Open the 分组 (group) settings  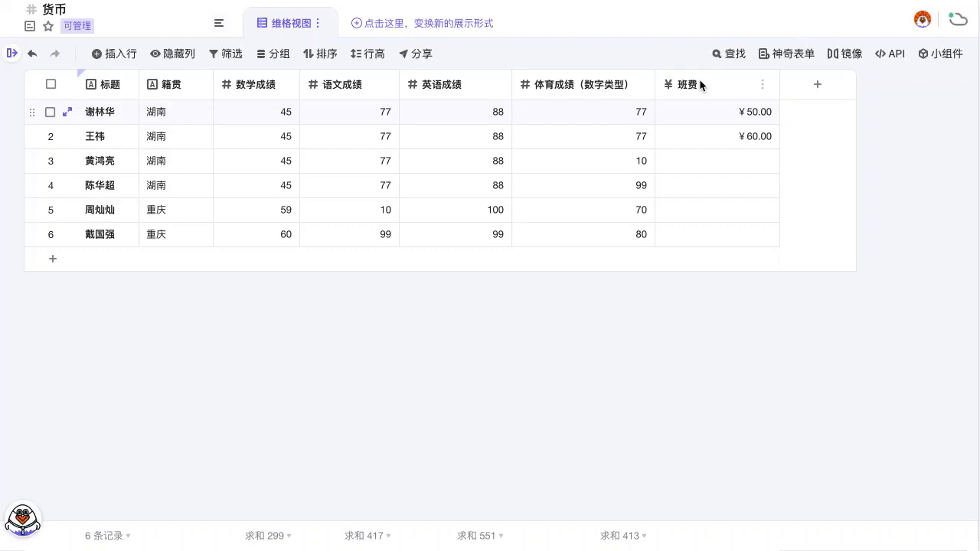273,54
